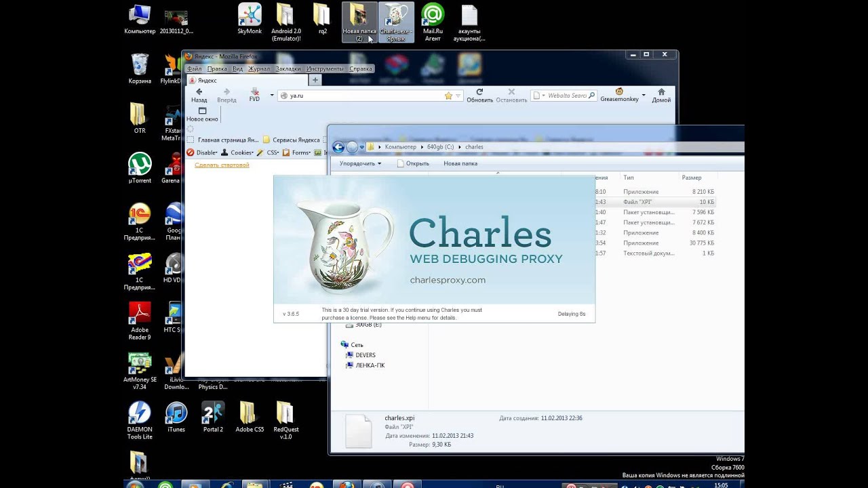Open the search engine dropdown in the Firefox search box

pos(539,96)
